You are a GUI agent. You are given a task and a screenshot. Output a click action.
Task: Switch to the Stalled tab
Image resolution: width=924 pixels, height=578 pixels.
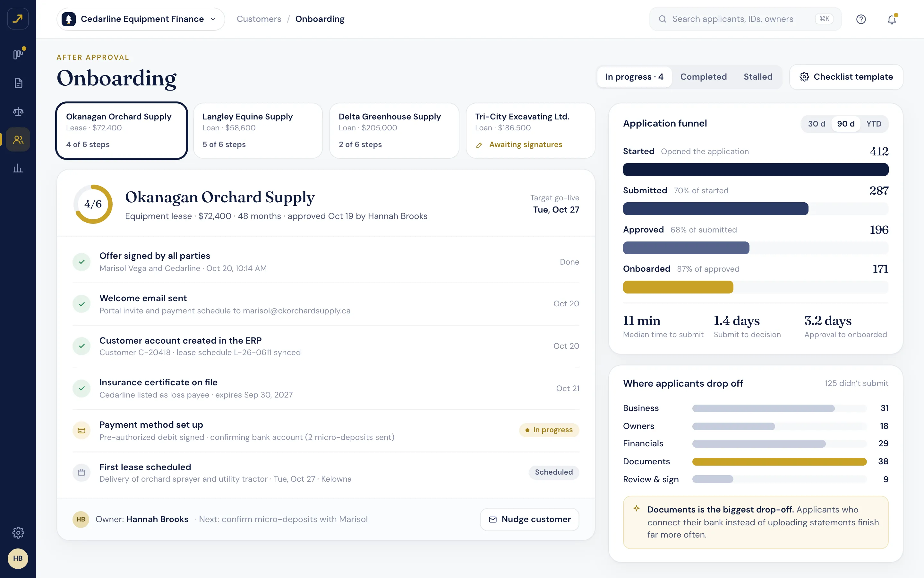(x=758, y=77)
